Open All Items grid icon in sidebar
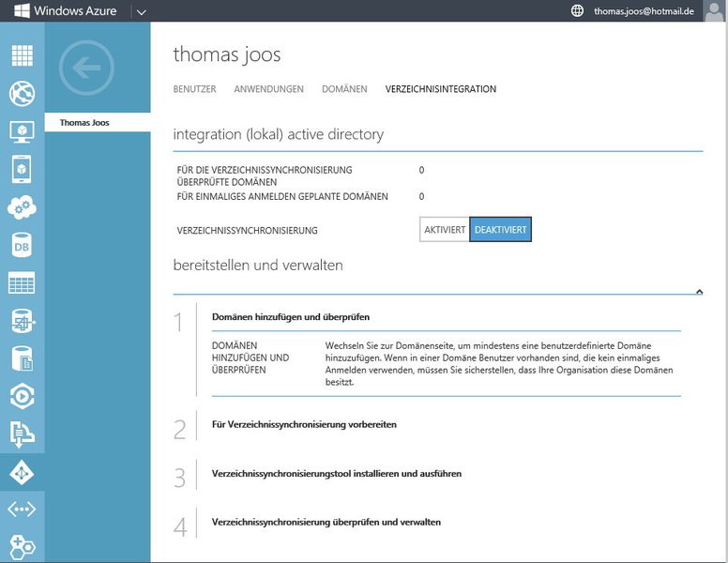728x563 pixels. point(22,55)
